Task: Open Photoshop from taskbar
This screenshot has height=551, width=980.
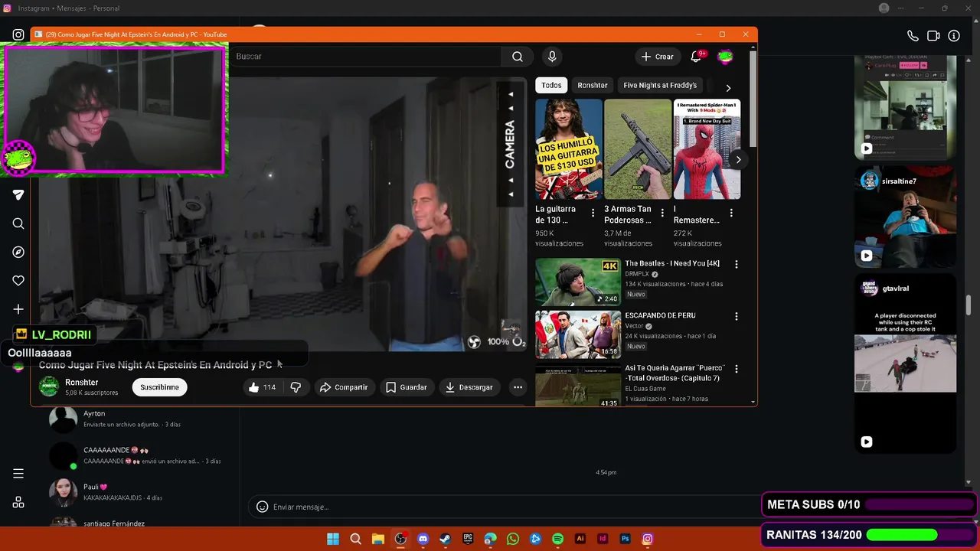Action: [625, 539]
